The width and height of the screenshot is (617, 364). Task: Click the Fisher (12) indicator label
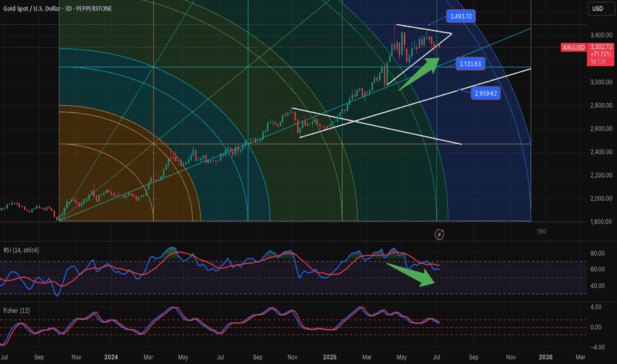pyautogui.click(x=17, y=310)
